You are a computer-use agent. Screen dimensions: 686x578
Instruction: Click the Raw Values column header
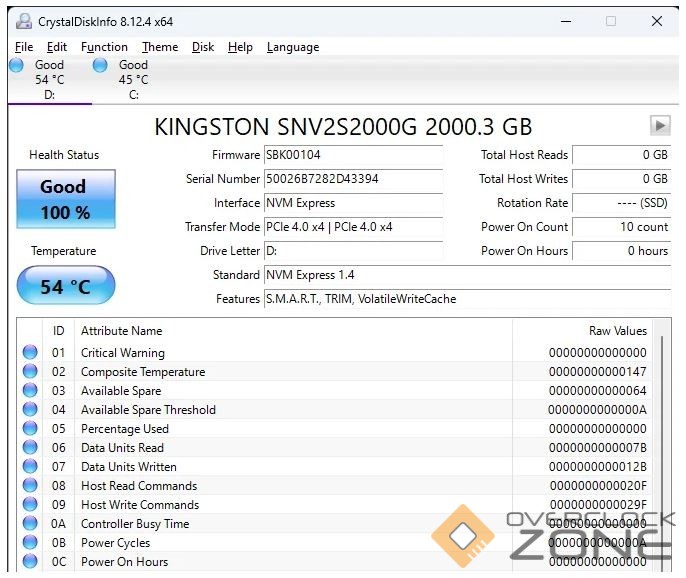(x=582, y=331)
